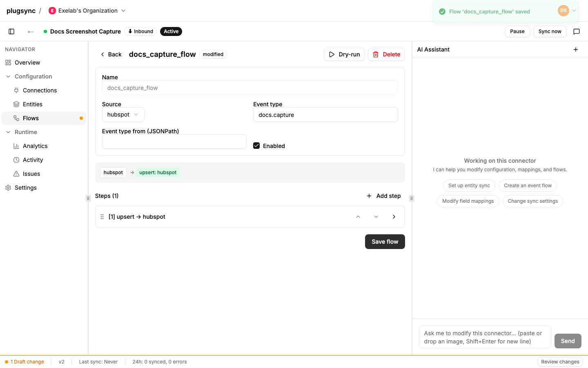
Task: Click the Event type input field
Action: (325, 114)
